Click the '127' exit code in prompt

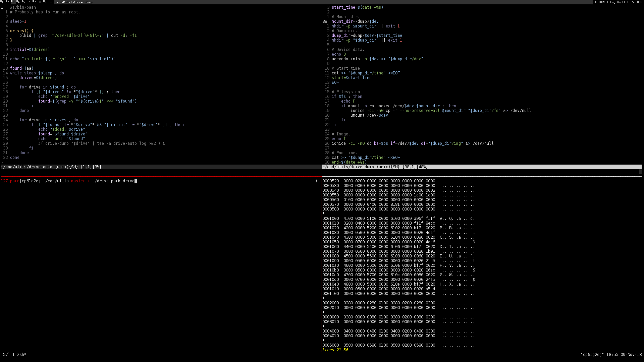click(x=4, y=181)
